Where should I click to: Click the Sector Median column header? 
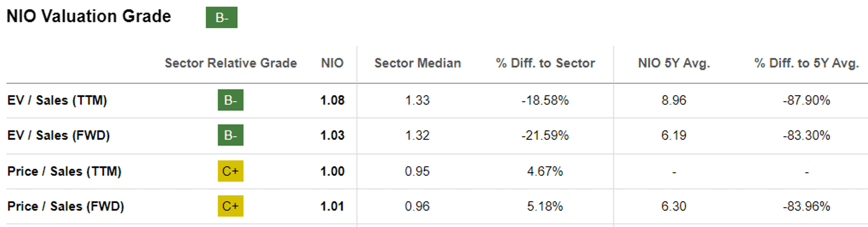click(418, 63)
